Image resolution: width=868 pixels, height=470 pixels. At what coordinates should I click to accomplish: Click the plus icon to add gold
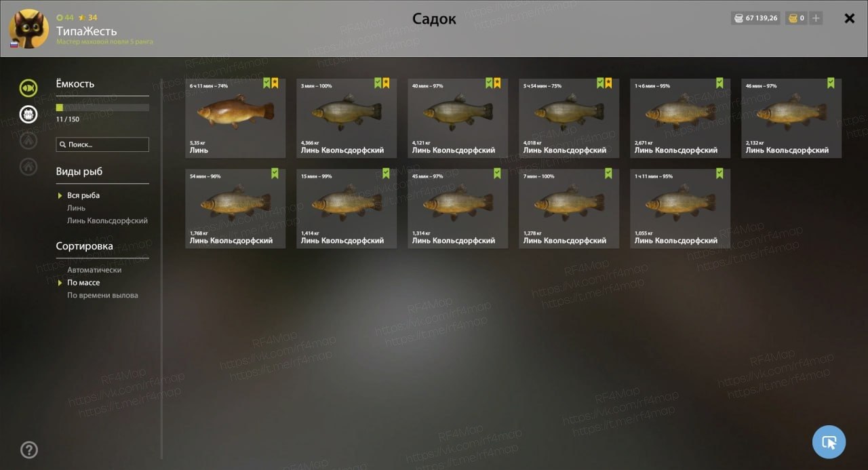(x=816, y=18)
